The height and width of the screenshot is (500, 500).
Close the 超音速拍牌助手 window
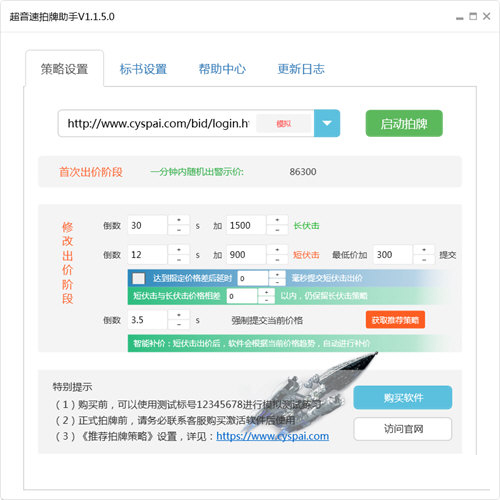tap(486, 16)
